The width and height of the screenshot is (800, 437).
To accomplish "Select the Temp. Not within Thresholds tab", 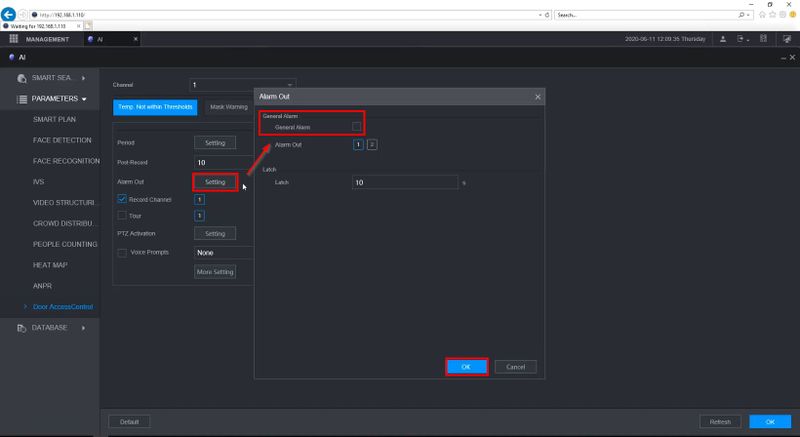I will pyautogui.click(x=155, y=107).
